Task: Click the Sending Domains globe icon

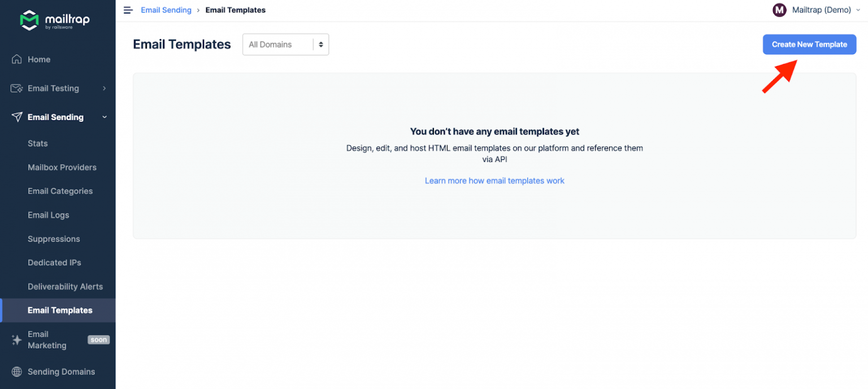Action: [x=17, y=372]
